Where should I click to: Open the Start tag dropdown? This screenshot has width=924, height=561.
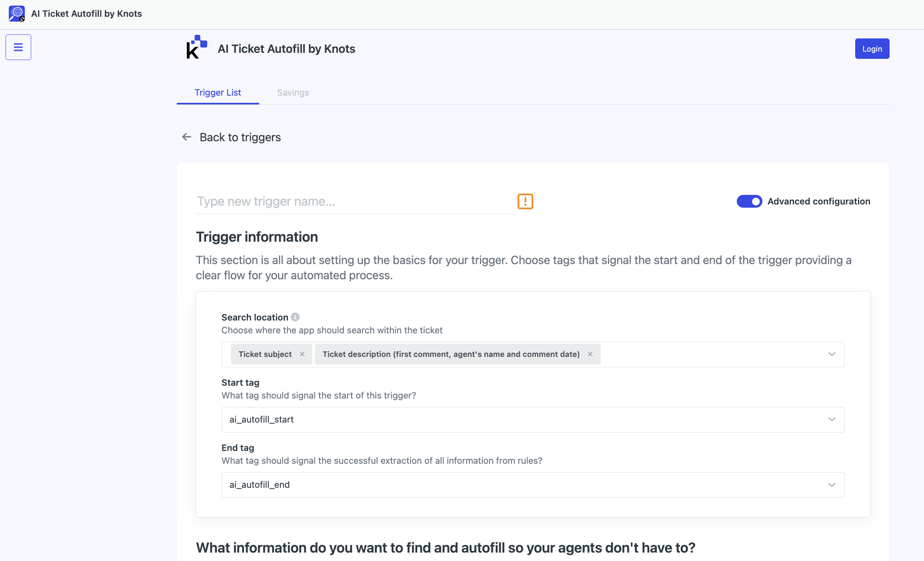[533, 420]
